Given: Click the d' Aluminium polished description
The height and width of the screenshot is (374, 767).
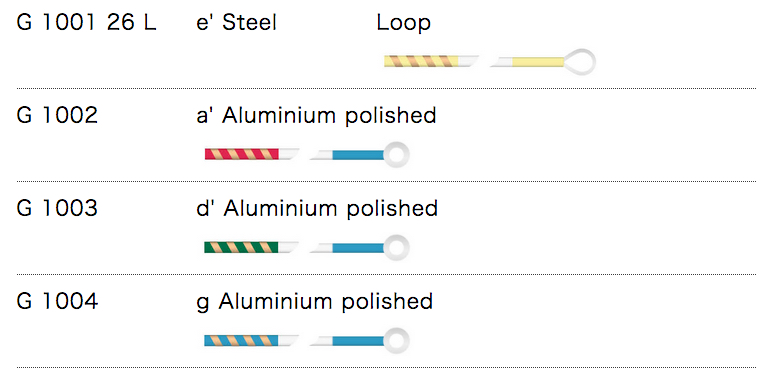Looking at the screenshot, I should click(x=316, y=209).
